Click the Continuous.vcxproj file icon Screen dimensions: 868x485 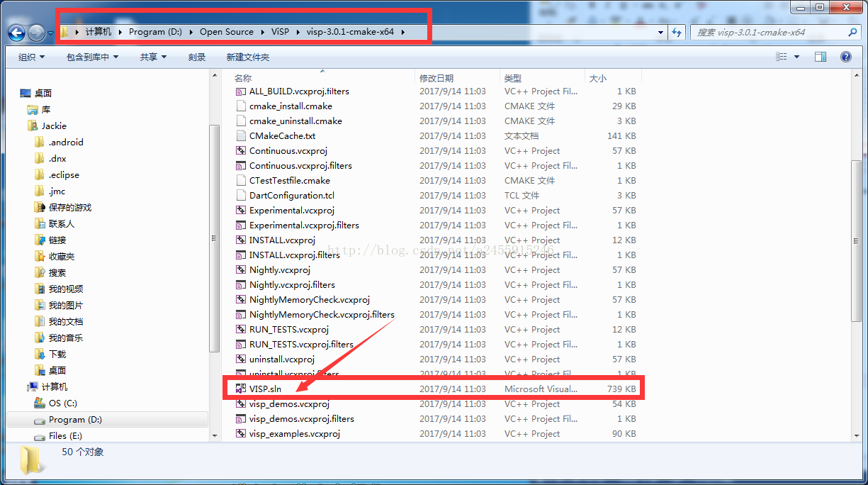click(x=241, y=150)
